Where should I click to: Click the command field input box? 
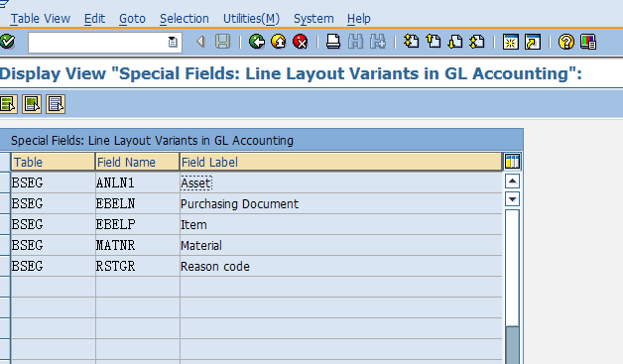point(105,42)
